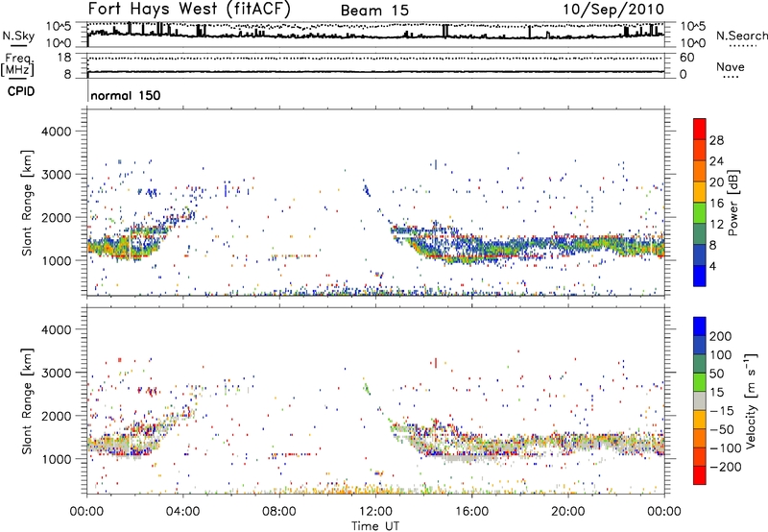Click the 'Power [dB]' colorbar label

coord(732,203)
